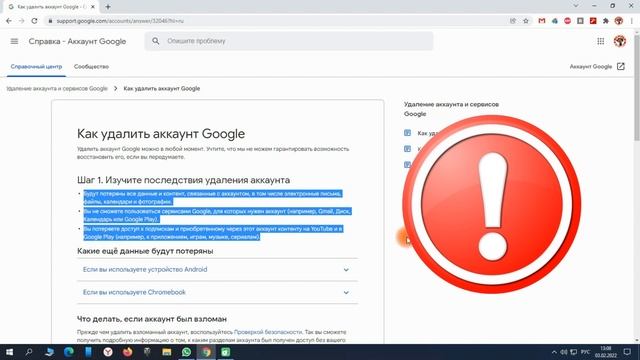Image resolution: width=640 pixels, height=360 pixels.
Task: Click the 'Какие ещё данные будут потеряны' heading
Action: (x=145, y=251)
